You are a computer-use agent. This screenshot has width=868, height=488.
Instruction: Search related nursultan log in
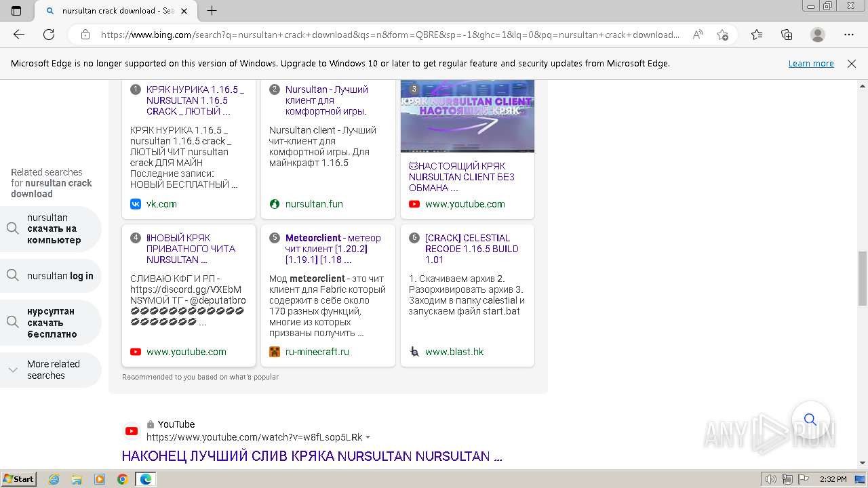coord(50,276)
